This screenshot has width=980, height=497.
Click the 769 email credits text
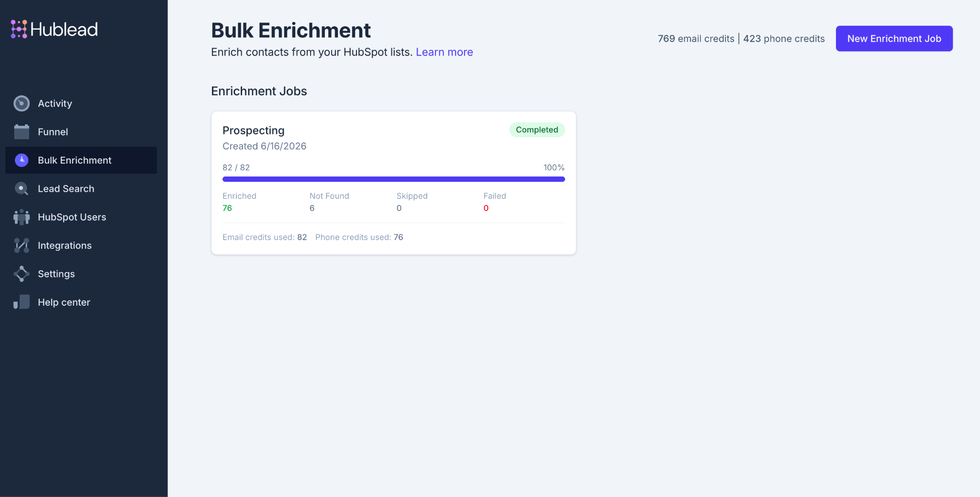coord(696,38)
